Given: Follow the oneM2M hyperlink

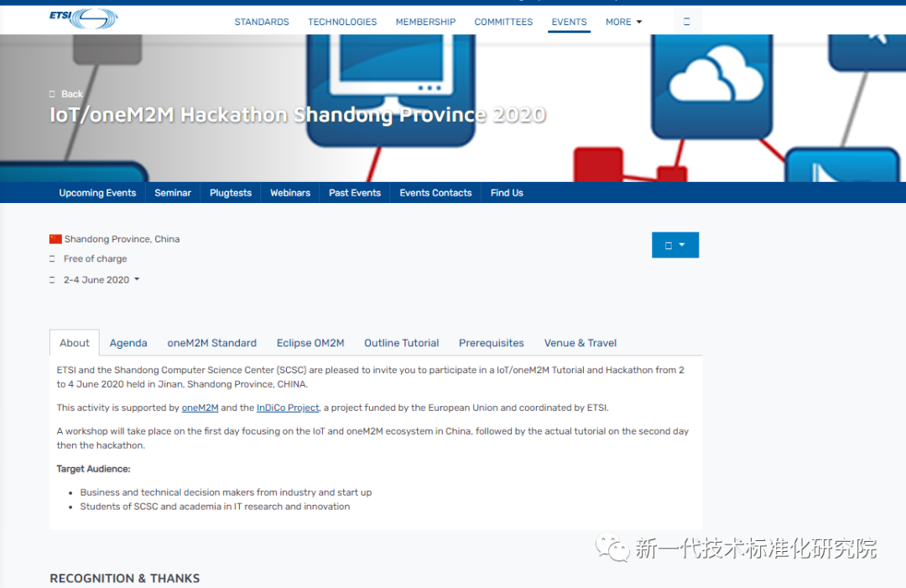Looking at the screenshot, I should point(200,408).
